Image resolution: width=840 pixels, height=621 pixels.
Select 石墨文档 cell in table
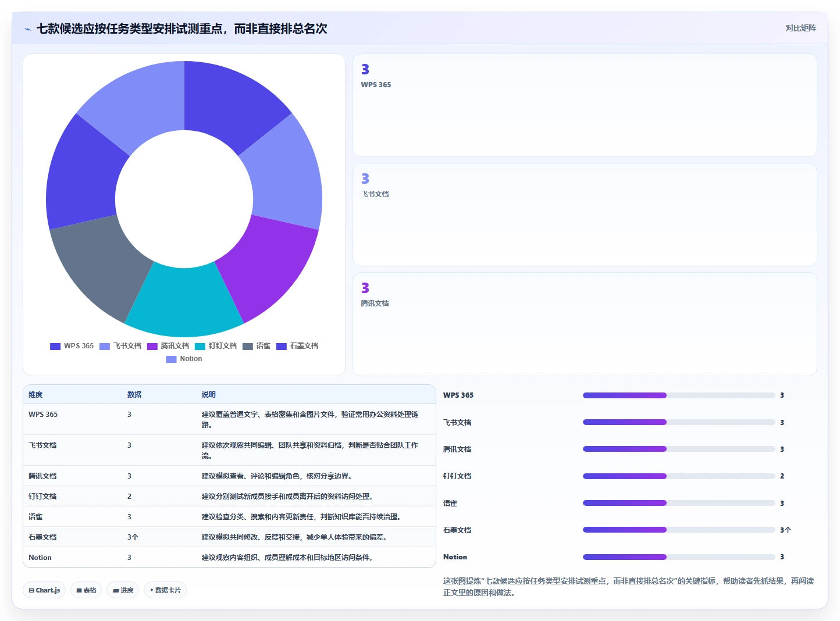tap(42, 537)
